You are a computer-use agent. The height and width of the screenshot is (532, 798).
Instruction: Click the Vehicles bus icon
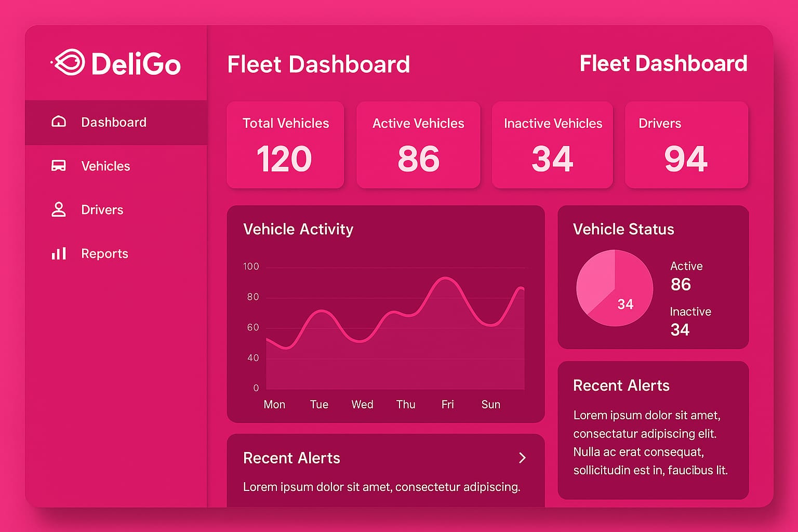[x=58, y=165]
